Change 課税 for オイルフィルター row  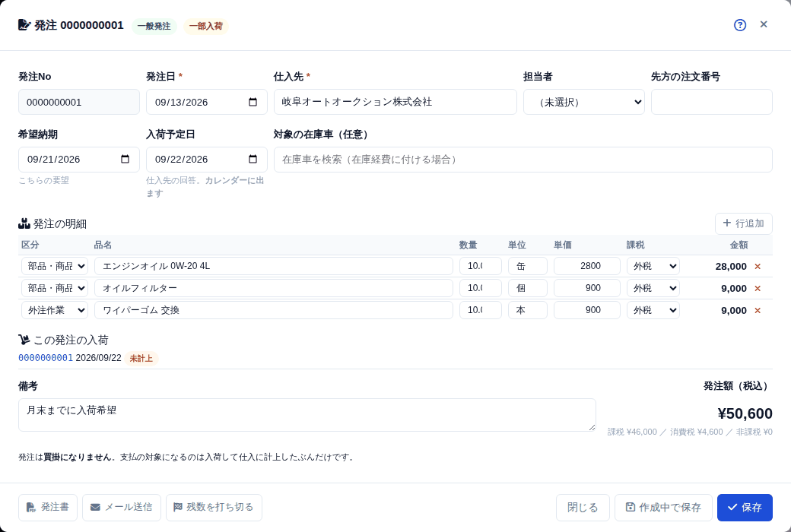click(x=653, y=288)
